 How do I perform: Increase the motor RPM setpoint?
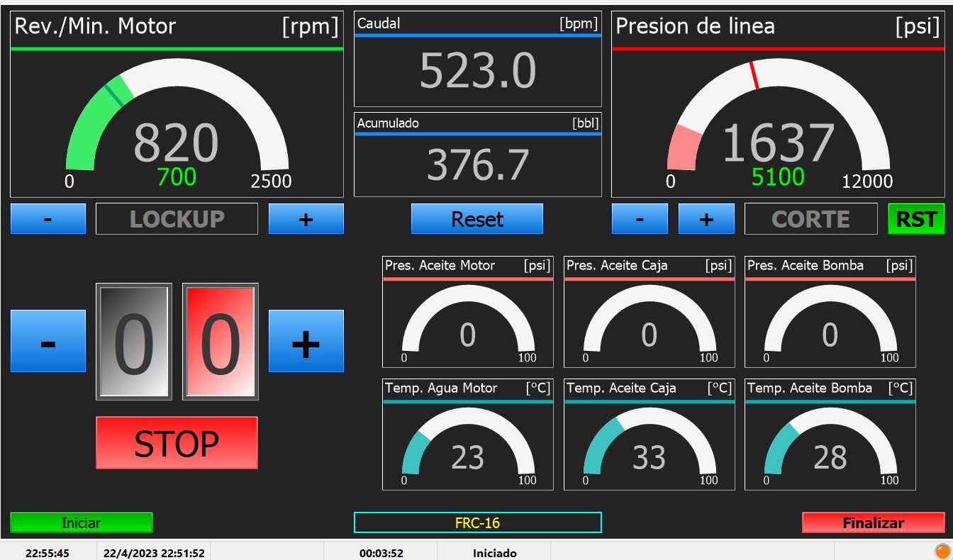[306, 219]
